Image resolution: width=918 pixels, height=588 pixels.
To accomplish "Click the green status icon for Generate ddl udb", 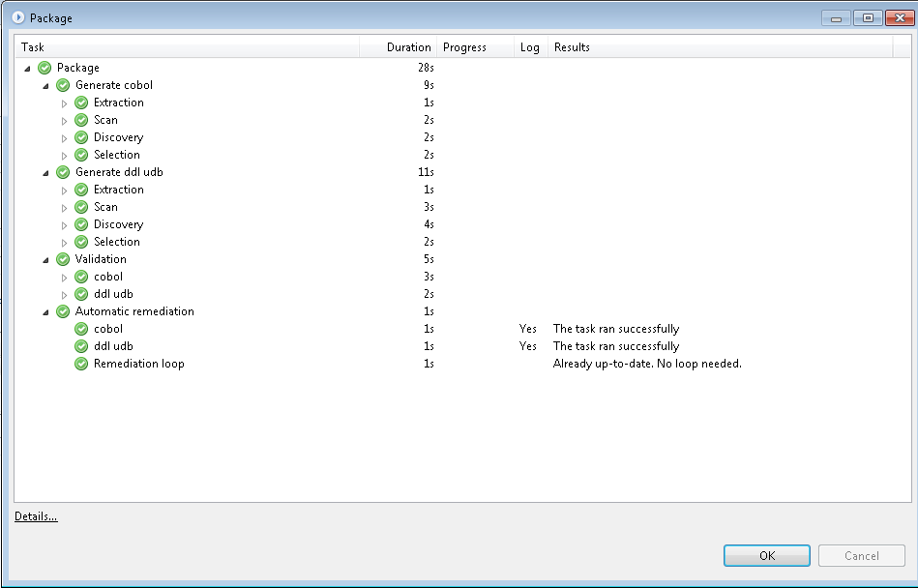I will (63, 172).
